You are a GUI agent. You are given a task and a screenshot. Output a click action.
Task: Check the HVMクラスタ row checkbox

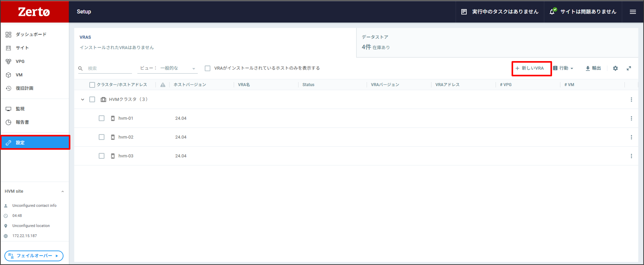point(92,100)
